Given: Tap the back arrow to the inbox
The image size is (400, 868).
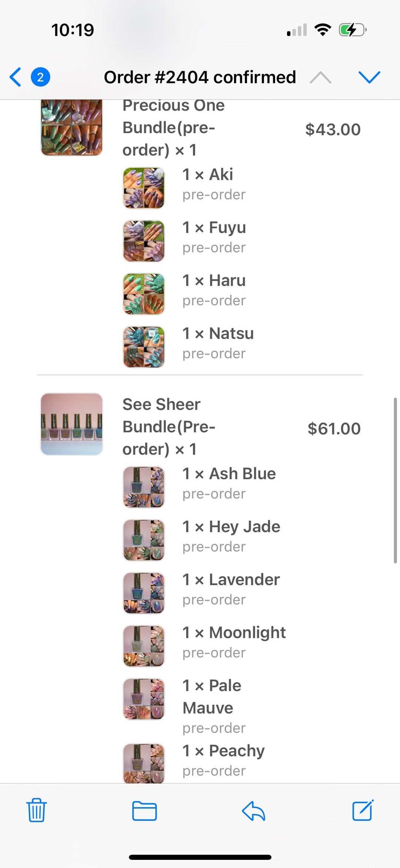Looking at the screenshot, I should 16,77.
